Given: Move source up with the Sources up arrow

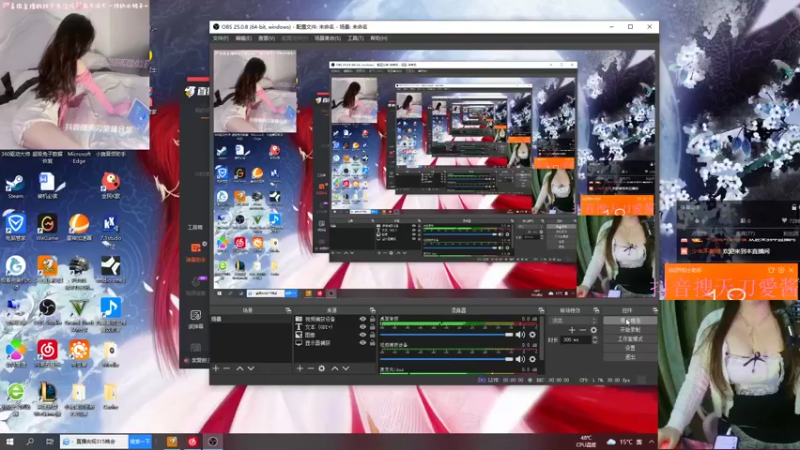Looking at the screenshot, I should point(335,368).
